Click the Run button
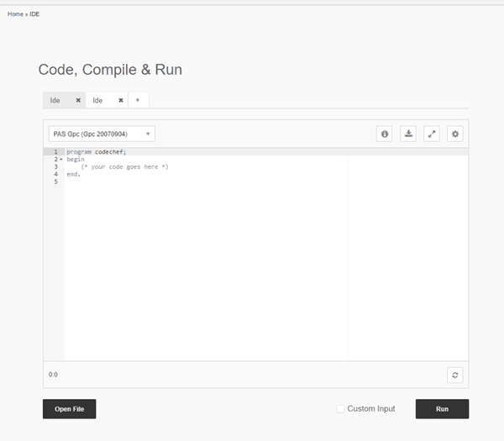The image size is (504, 441). pos(442,409)
